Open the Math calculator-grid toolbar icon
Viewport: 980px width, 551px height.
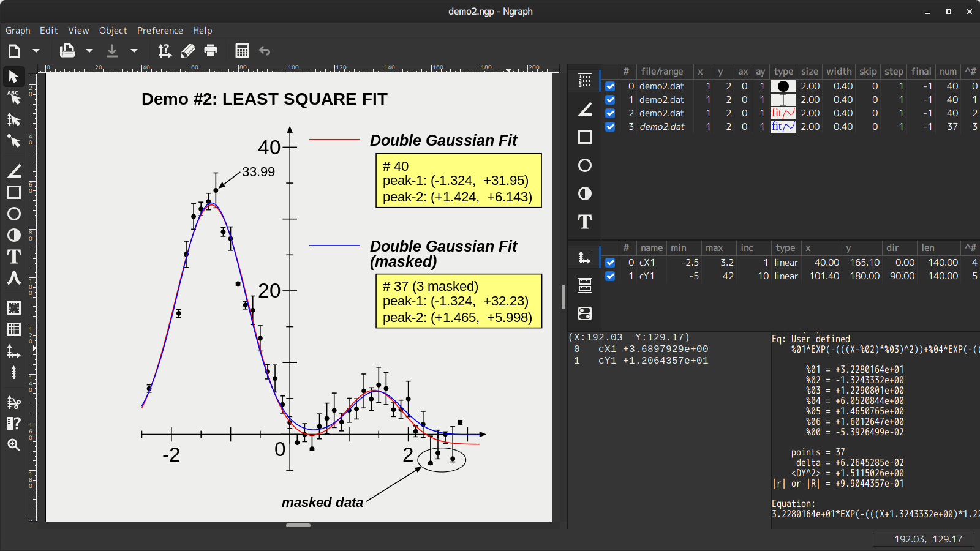pos(242,51)
